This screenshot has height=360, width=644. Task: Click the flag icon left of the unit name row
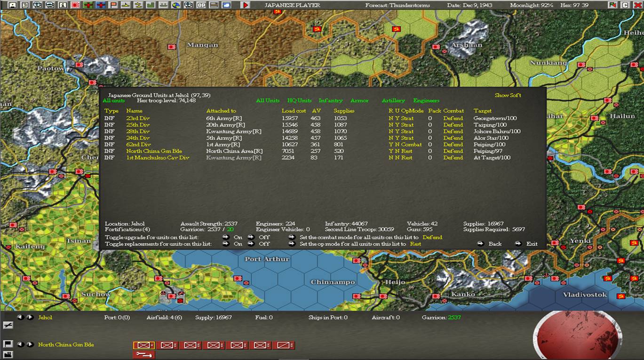pyautogui.click(x=8, y=344)
